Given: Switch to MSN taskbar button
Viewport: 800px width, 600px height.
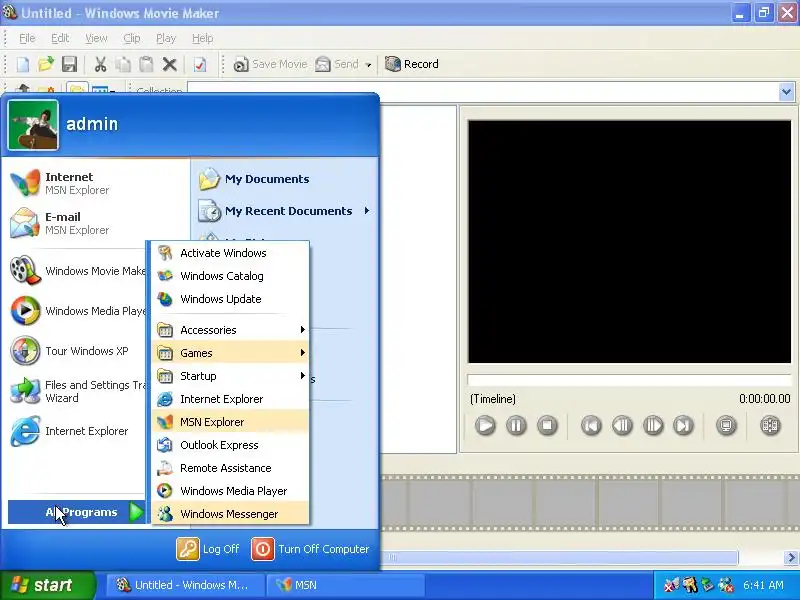Looking at the screenshot, I should click(x=345, y=585).
